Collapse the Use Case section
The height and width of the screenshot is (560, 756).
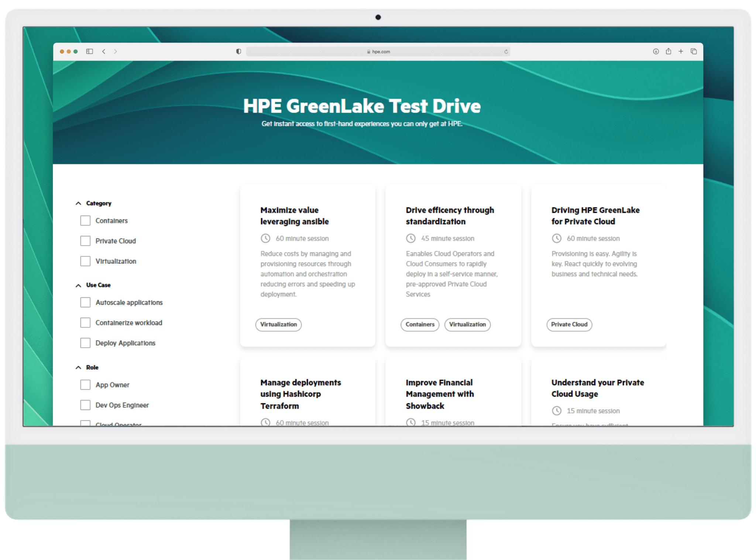point(78,285)
